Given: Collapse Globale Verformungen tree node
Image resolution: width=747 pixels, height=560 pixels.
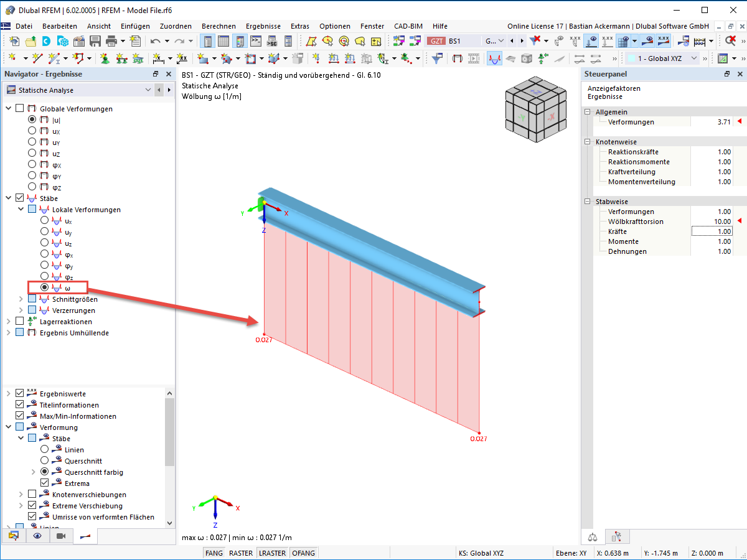Looking at the screenshot, I should 8,109.
